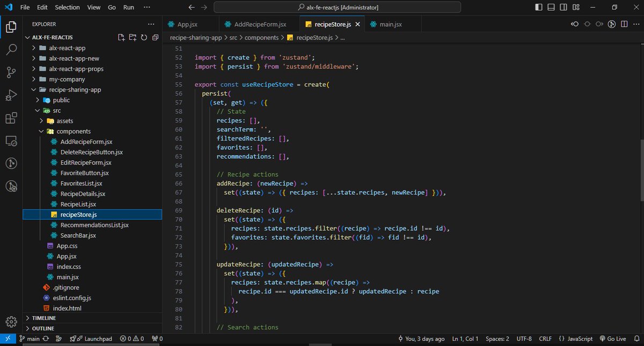Open the Run and Debug view
644x346 pixels.
[x=11, y=95]
